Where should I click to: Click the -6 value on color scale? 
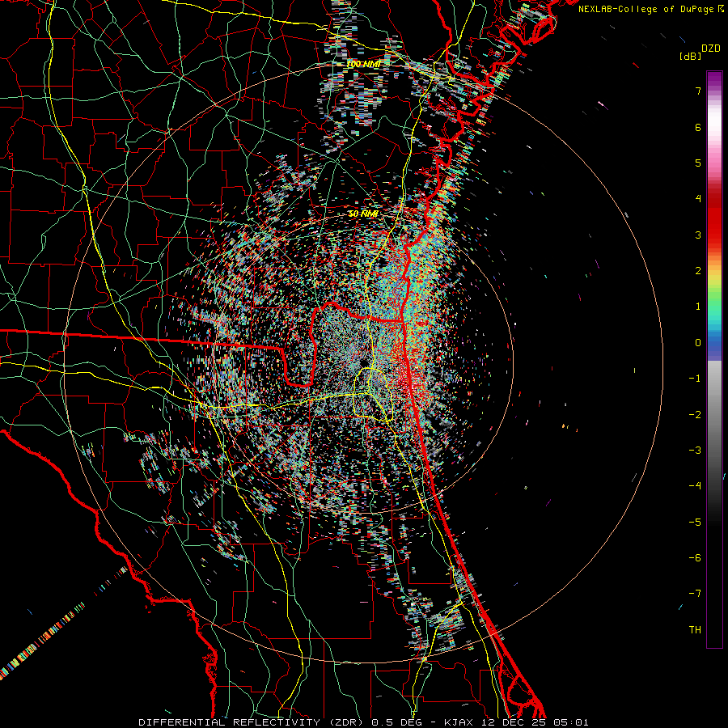point(695,558)
